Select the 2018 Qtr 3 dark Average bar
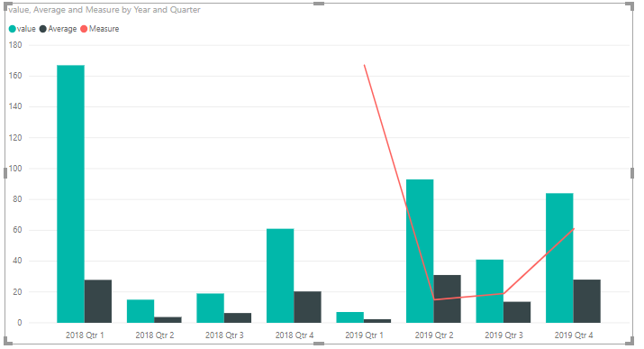644x349 pixels. [238, 317]
